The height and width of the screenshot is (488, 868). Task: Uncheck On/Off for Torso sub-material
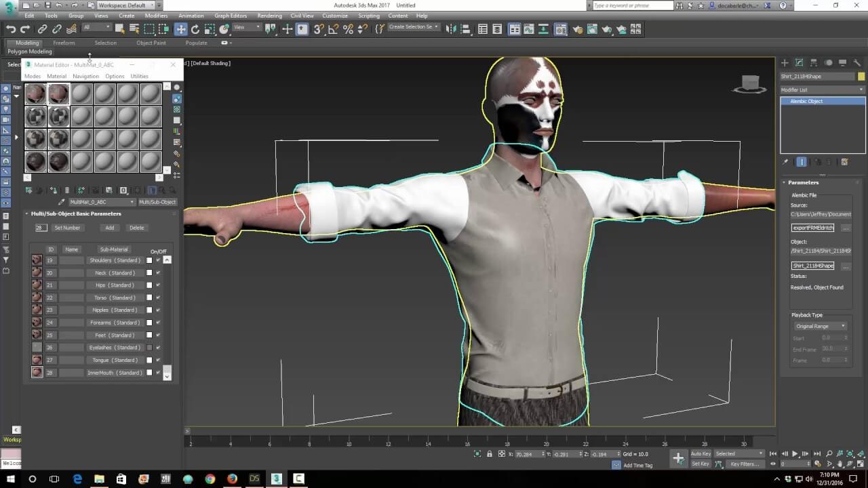[158, 298]
